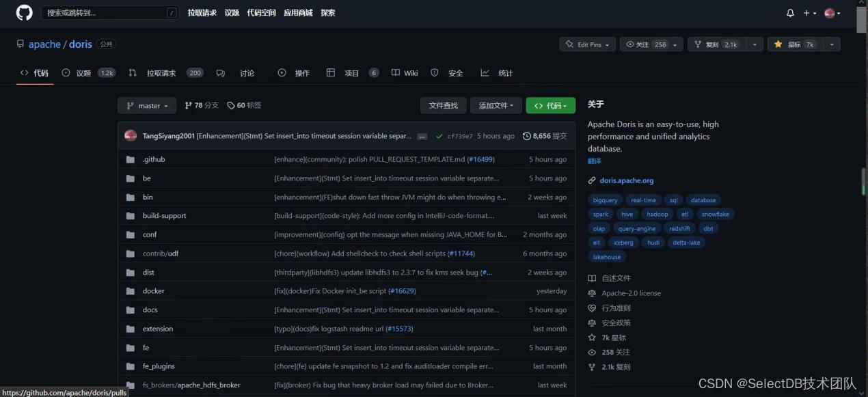Screen dimensions: 868x397
Task: Switch to the 安全 security tab
Action: pyautogui.click(x=447, y=73)
